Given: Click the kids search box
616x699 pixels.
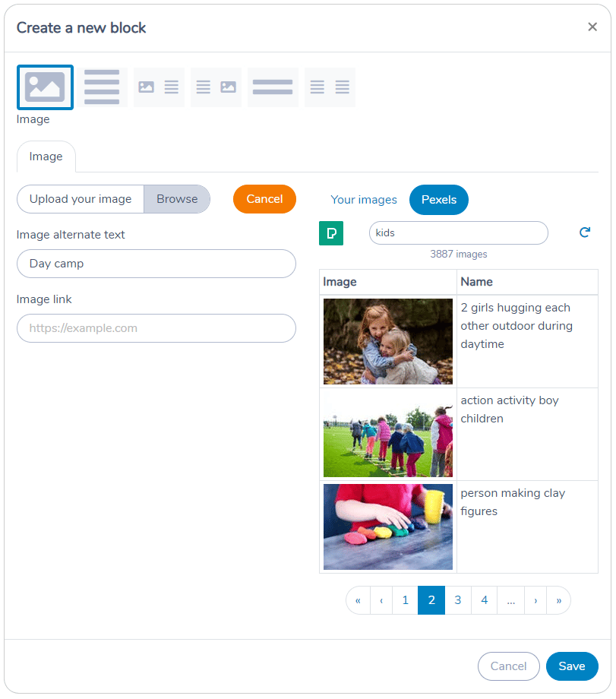Looking at the screenshot, I should pos(459,232).
